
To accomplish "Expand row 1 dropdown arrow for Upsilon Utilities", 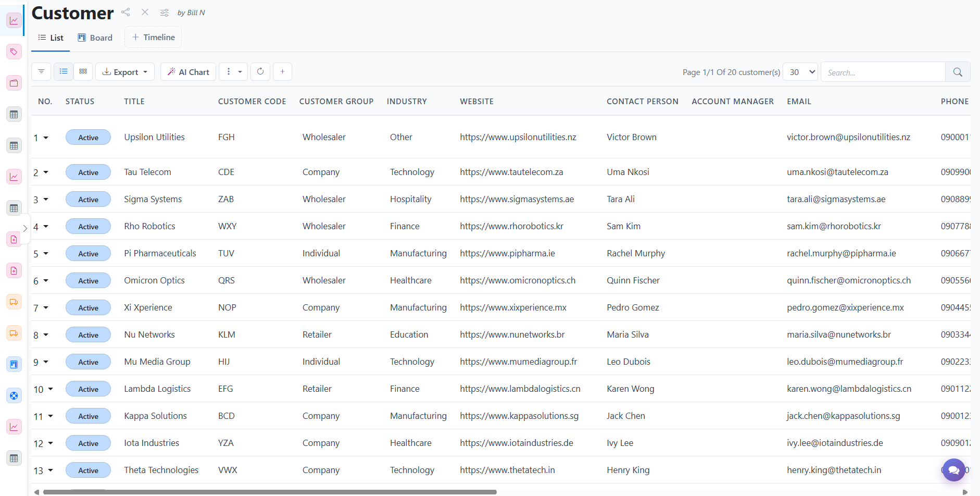I will 46,138.
